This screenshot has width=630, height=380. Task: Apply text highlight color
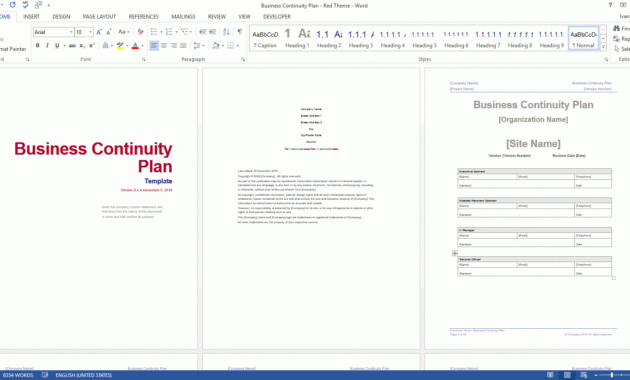pos(120,46)
